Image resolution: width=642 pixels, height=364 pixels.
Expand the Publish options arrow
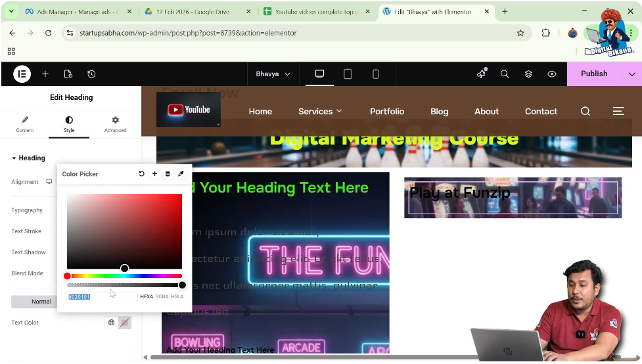point(631,74)
